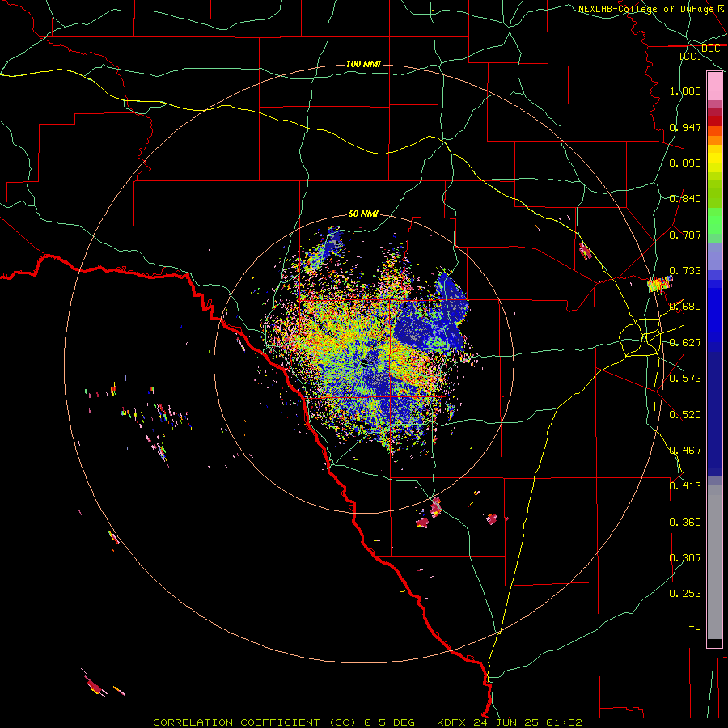Click the 50 NMI range ring label
This screenshot has height=728, width=728.
click(363, 214)
